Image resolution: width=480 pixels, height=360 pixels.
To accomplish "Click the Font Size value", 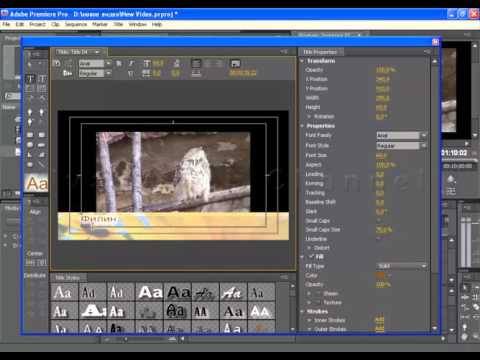I will point(381,156).
